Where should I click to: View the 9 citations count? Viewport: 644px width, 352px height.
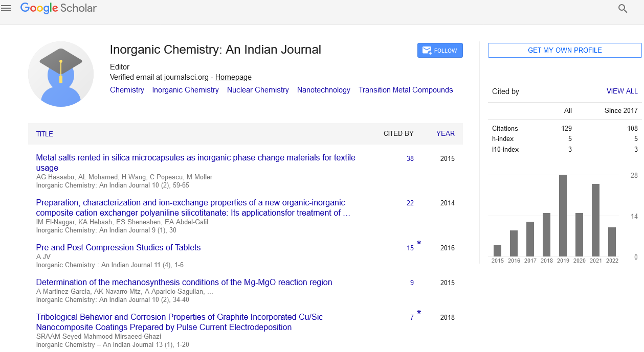click(x=412, y=283)
